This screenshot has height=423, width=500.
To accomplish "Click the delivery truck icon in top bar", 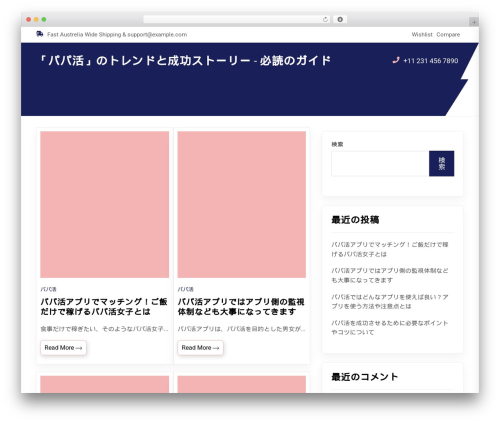I will click(x=40, y=34).
